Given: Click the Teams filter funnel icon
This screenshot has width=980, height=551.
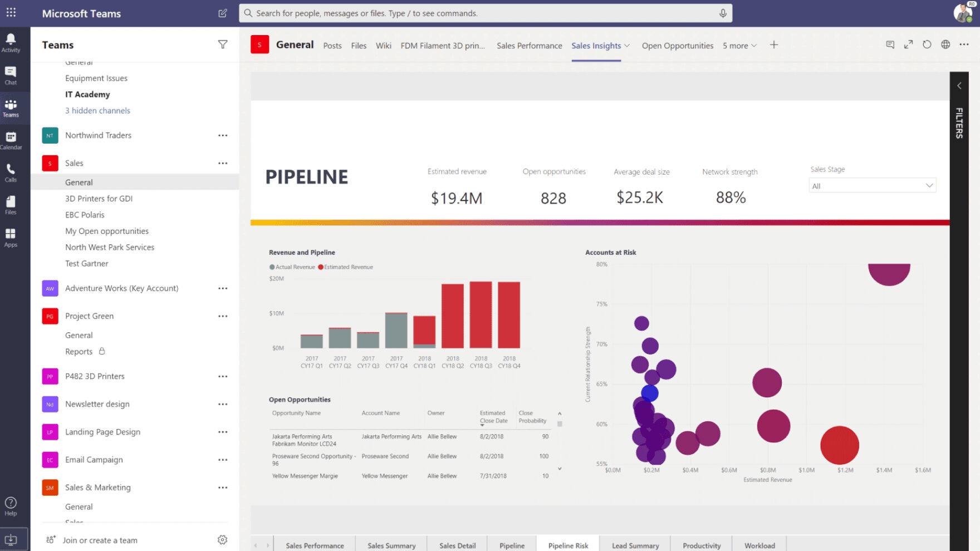Looking at the screenshot, I should (223, 45).
